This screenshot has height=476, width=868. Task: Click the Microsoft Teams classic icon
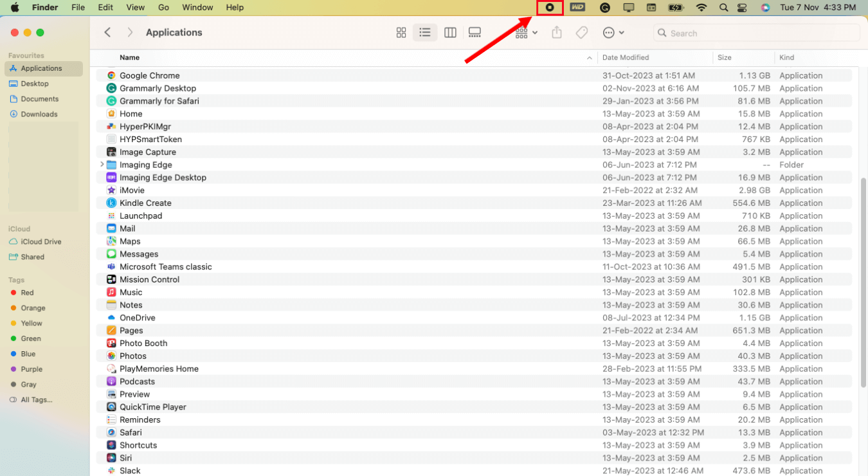(x=111, y=266)
